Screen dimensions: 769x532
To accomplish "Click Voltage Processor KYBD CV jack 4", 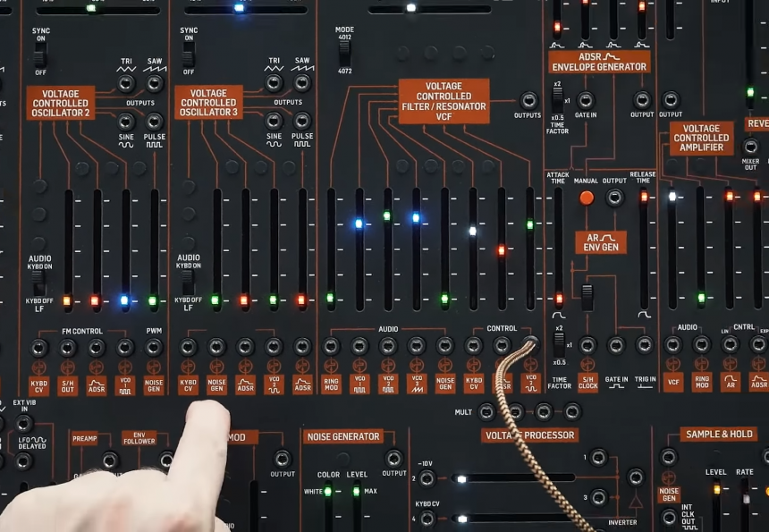I will tap(427, 518).
